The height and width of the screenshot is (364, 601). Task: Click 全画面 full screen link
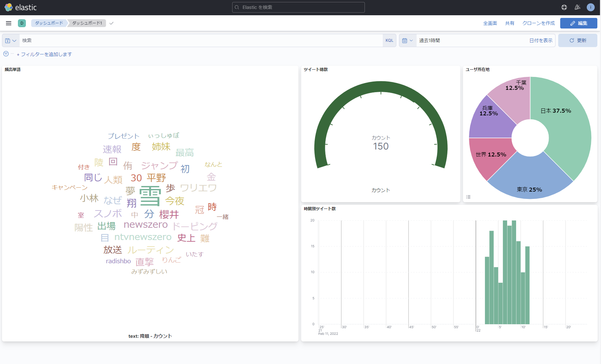click(x=490, y=23)
